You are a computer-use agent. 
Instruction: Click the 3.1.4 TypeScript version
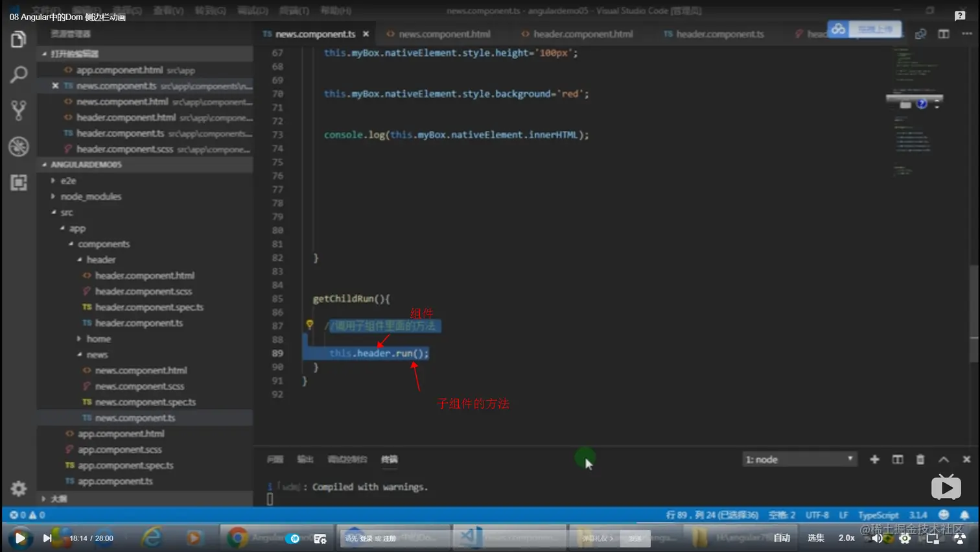click(918, 515)
